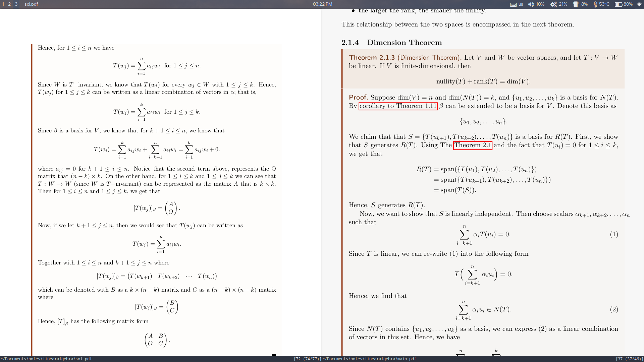The image size is (644, 362).
Task: Switch to workspace 3
Action: tap(16, 4)
